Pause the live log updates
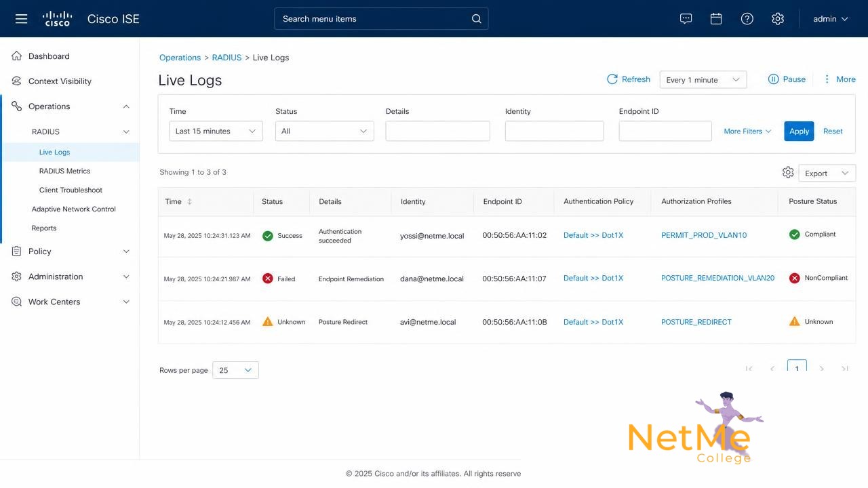 pyautogui.click(x=787, y=79)
